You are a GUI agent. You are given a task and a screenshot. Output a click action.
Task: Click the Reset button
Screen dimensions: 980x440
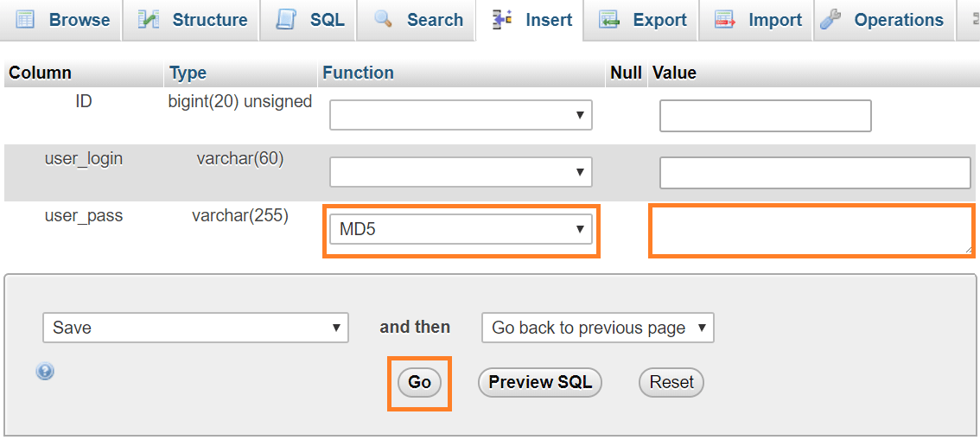pyautogui.click(x=671, y=382)
